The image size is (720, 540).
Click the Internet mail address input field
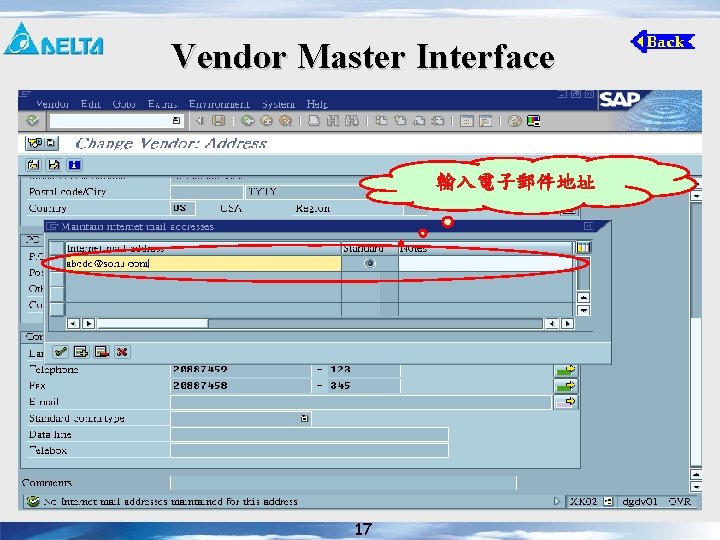pos(203,264)
